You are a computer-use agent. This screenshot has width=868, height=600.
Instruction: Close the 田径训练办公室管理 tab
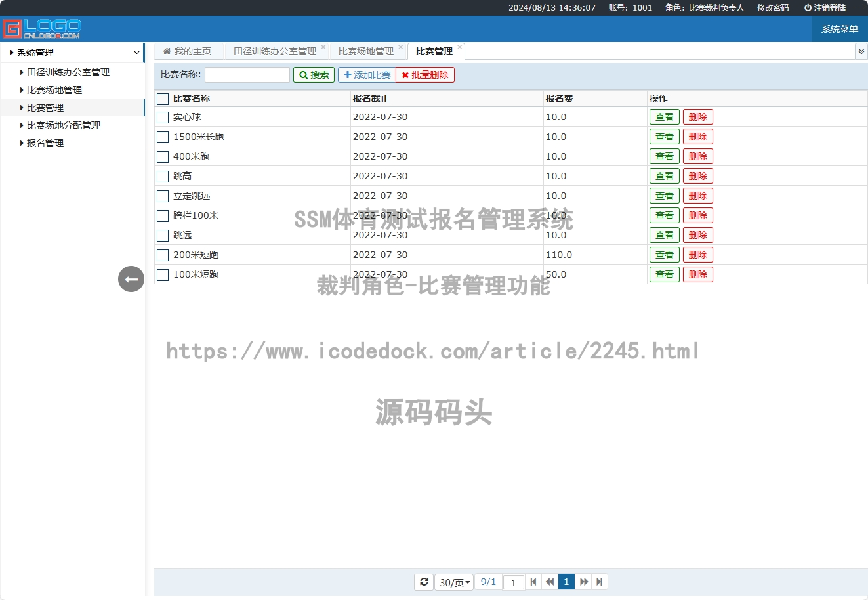click(323, 47)
